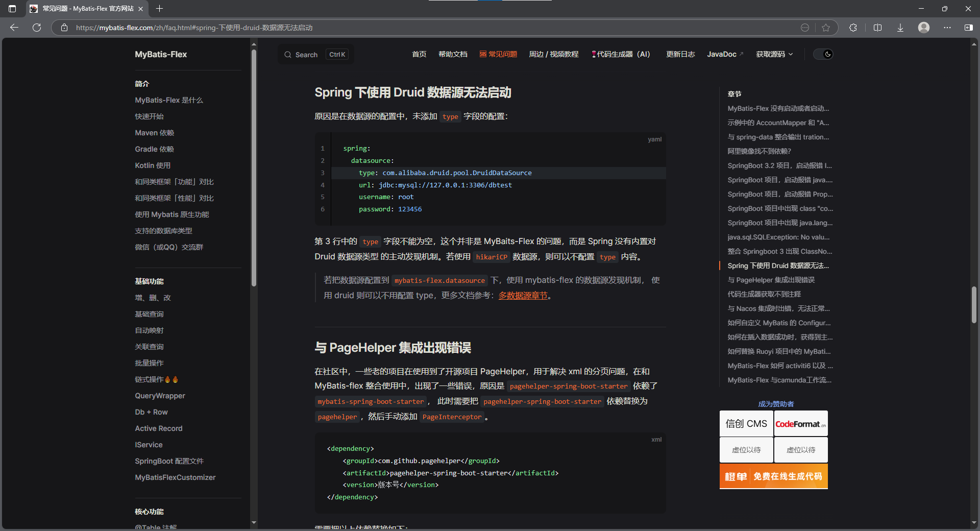
Task: Toggle dark mode appearance switch
Action: click(x=823, y=54)
